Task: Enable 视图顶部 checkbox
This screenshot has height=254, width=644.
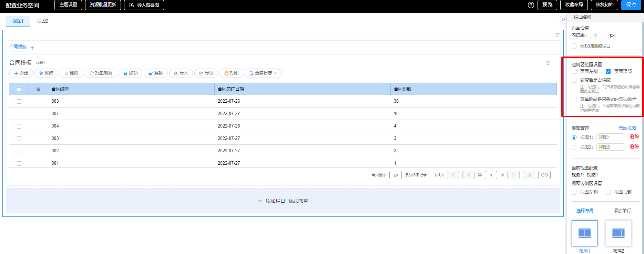Action: pos(608,192)
